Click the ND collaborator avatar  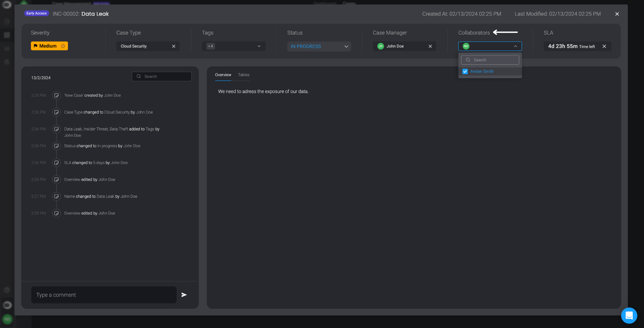pyautogui.click(x=466, y=46)
